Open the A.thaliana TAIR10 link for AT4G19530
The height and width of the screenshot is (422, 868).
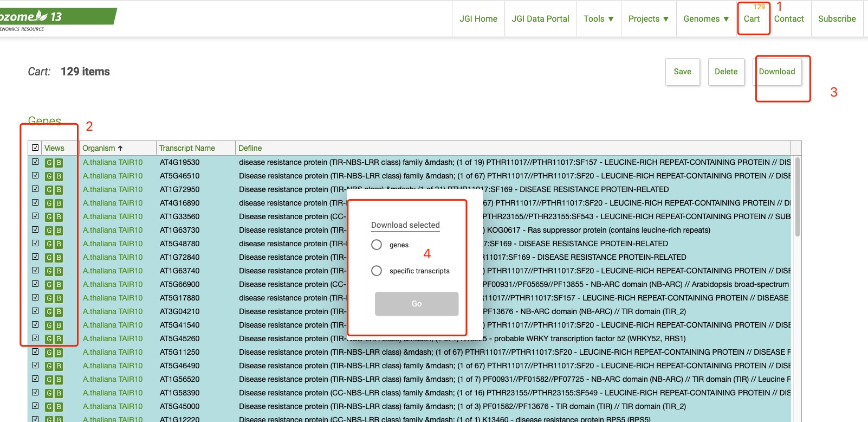pyautogui.click(x=113, y=162)
